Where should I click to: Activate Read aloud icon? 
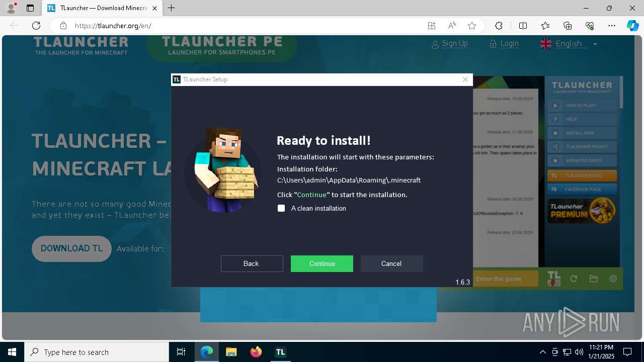coord(452,26)
